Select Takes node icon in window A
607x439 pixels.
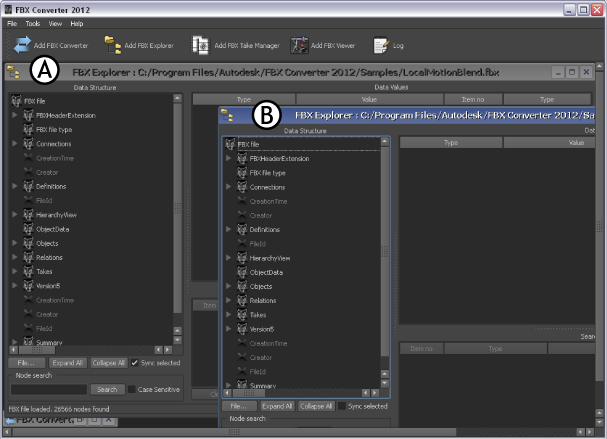coord(28,271)
